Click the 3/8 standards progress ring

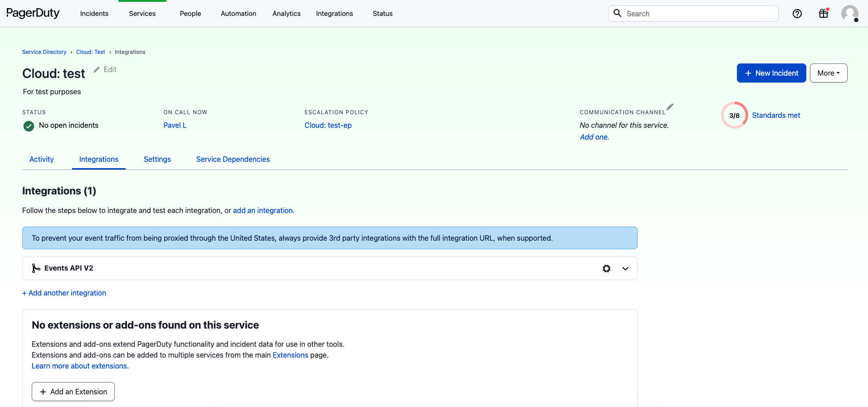click(734, 115)
